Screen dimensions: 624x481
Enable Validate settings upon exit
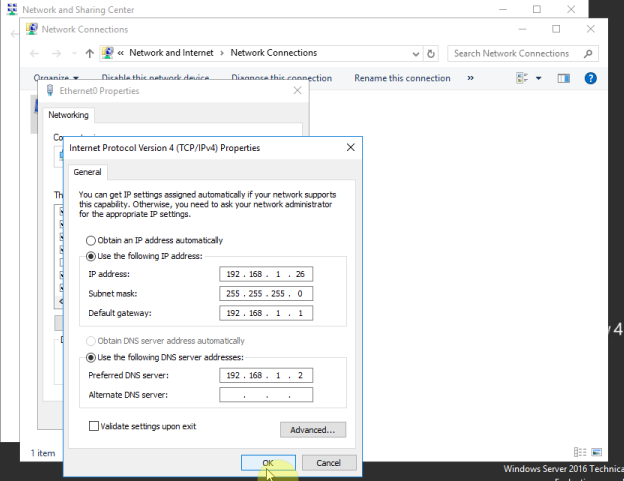(x=94, y=426)
